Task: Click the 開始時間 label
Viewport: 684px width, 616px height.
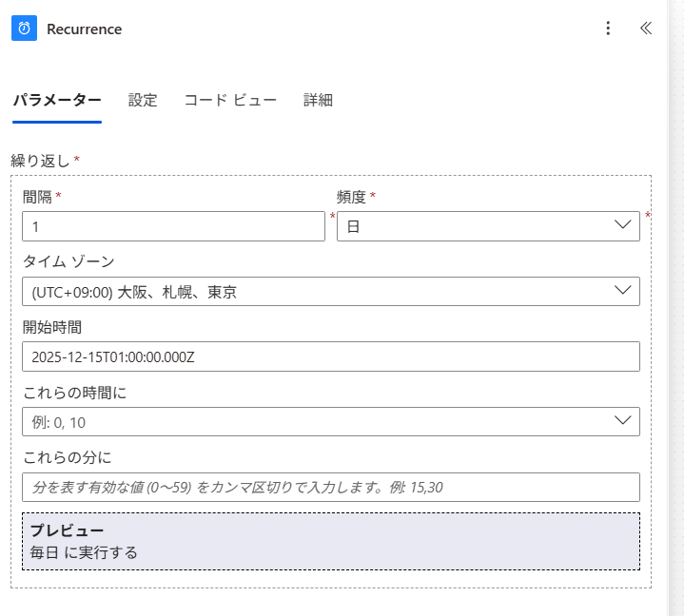Action: (52, 327)
